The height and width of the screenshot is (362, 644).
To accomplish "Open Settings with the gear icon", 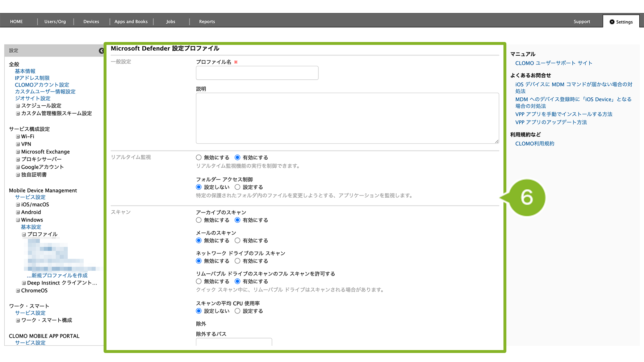I will tap(621, 22).
